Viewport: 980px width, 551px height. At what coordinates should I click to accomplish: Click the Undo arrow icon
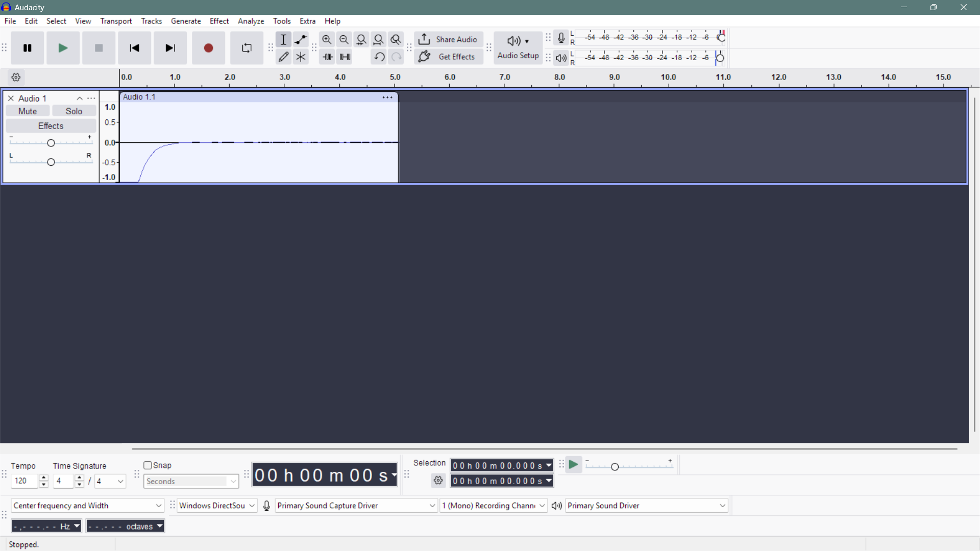(379, 57)
